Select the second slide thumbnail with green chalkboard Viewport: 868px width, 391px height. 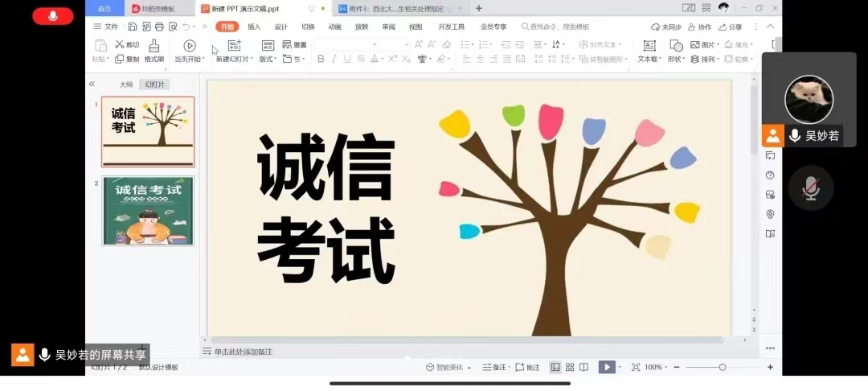coord(148,211)
